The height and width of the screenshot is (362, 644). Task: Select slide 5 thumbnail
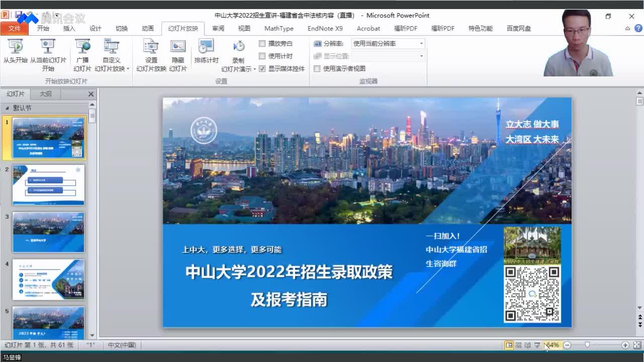(x=49, y=323)
